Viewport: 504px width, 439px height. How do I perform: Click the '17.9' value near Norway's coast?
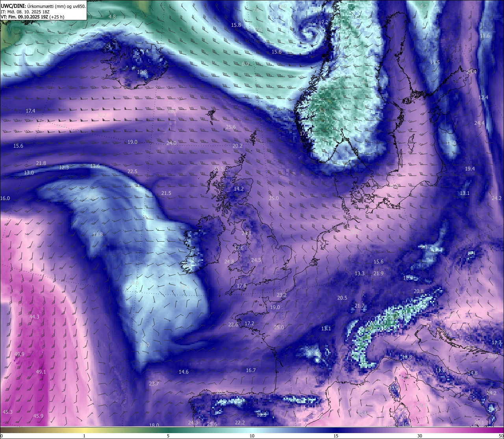click(304, 134)
